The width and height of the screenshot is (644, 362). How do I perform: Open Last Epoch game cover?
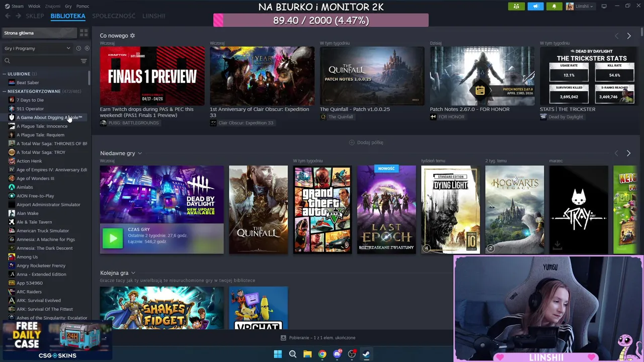[386, 210]
